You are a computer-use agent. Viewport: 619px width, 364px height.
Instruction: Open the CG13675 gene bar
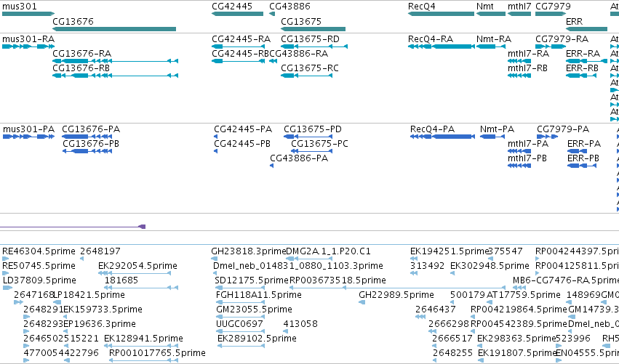(313, 29)
